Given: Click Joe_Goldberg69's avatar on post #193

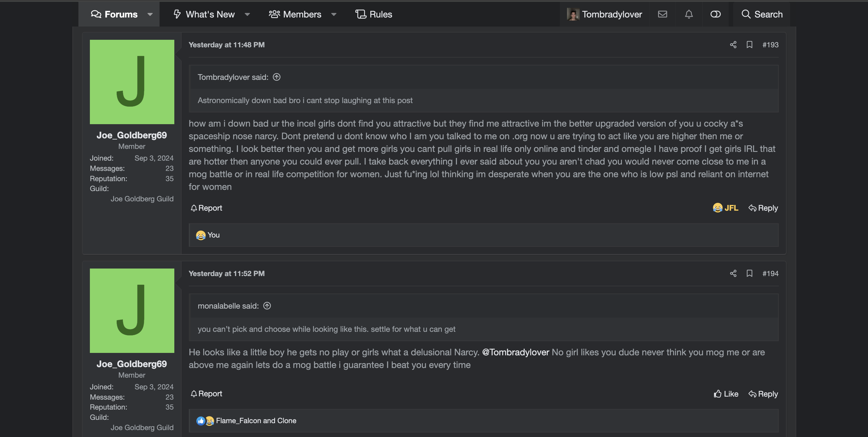Looking at the screenshot, I should point(132,82).
